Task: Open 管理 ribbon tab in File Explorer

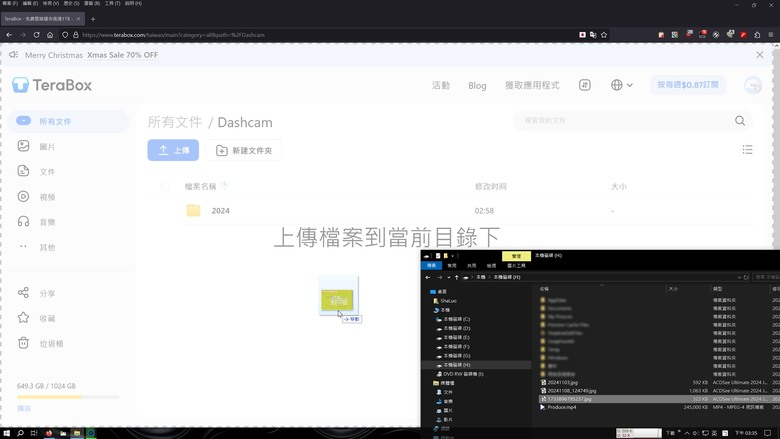Action: click(516, 256)
